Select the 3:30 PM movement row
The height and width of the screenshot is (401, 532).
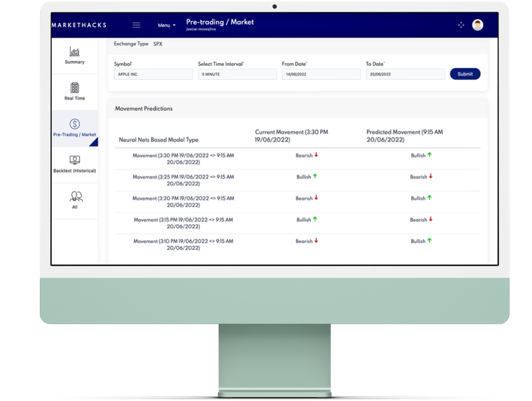183,159
